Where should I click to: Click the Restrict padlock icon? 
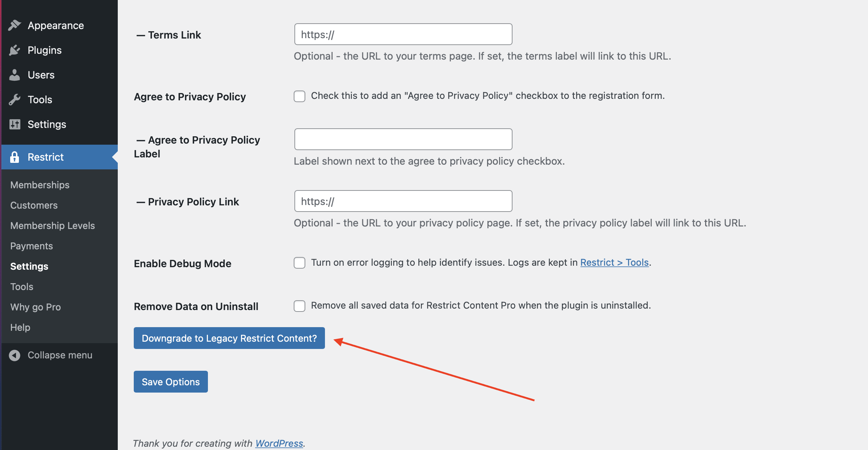15,157
